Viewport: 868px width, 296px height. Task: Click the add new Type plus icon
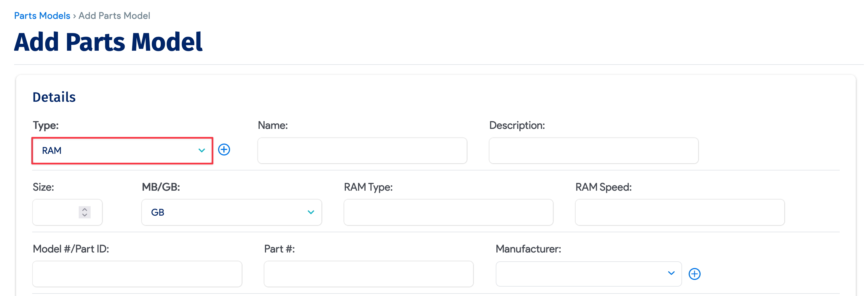point(224,150)
